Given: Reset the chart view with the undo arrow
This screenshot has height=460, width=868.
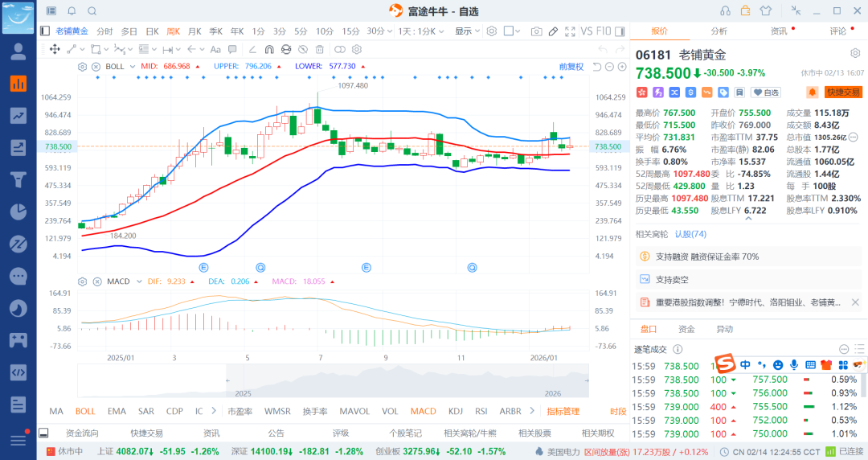Looking at the screenshot, I should 596,67.
